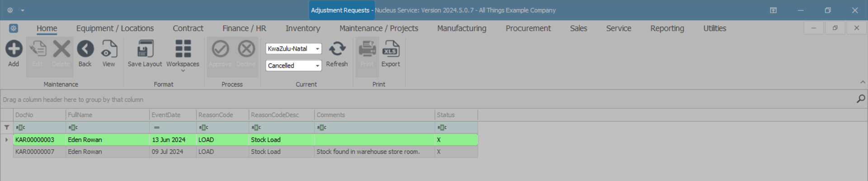The width and height of the screenshot is (868, 181).
Task: Open the View document icon
Action: pos(108,49)
